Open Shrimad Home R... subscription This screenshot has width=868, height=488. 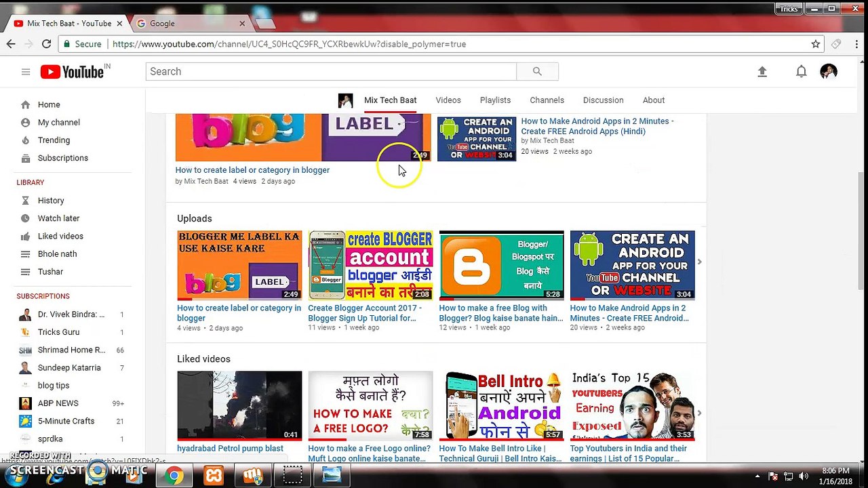(71, 350)
